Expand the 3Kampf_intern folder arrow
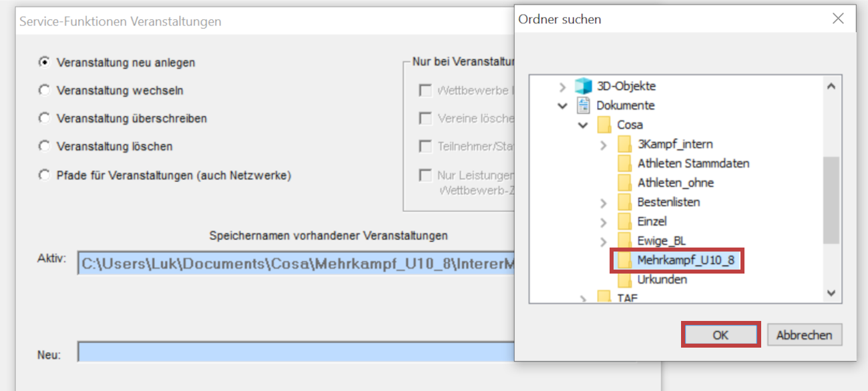 tap(604, 144)
